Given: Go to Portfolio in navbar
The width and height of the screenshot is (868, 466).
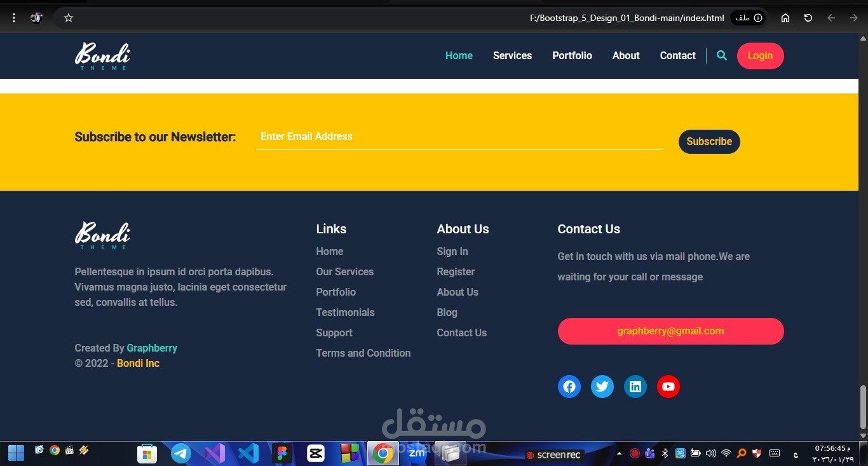Looking at the screenshot, I should (x=572, y=55).
